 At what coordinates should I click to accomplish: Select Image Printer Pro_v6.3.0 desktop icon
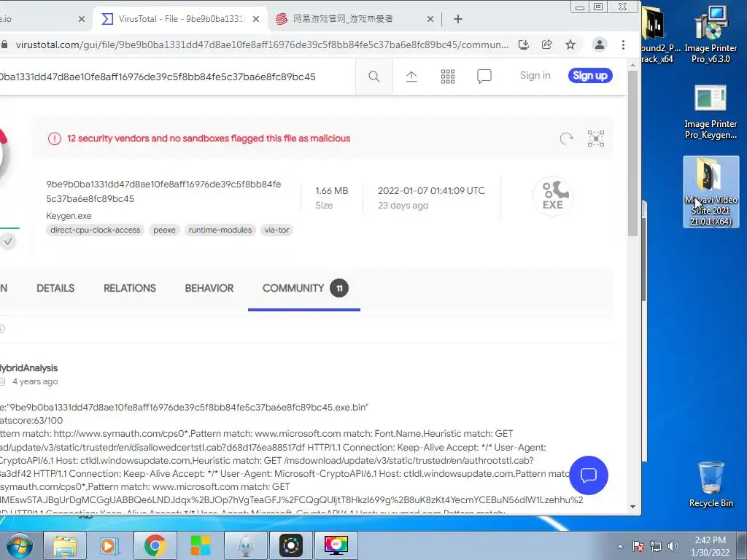[x=711, y=34]
